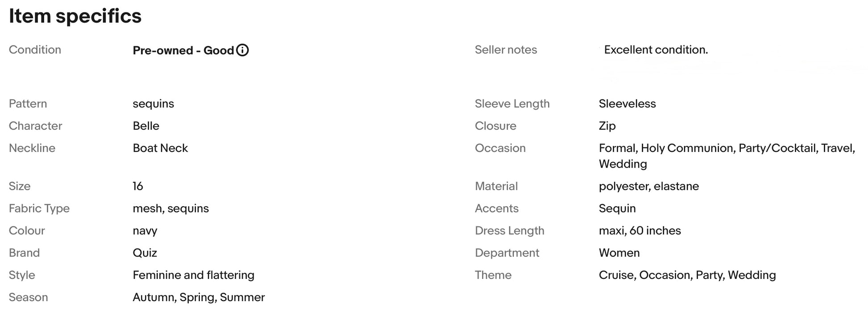
Task: Click the Character value Belle
Action: coord(146,126)
